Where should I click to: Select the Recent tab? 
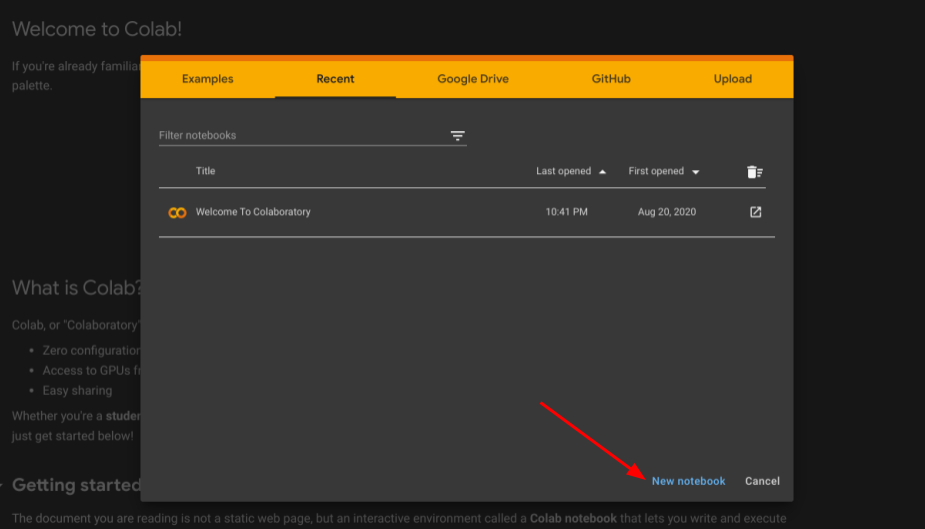tap(335, 79)
